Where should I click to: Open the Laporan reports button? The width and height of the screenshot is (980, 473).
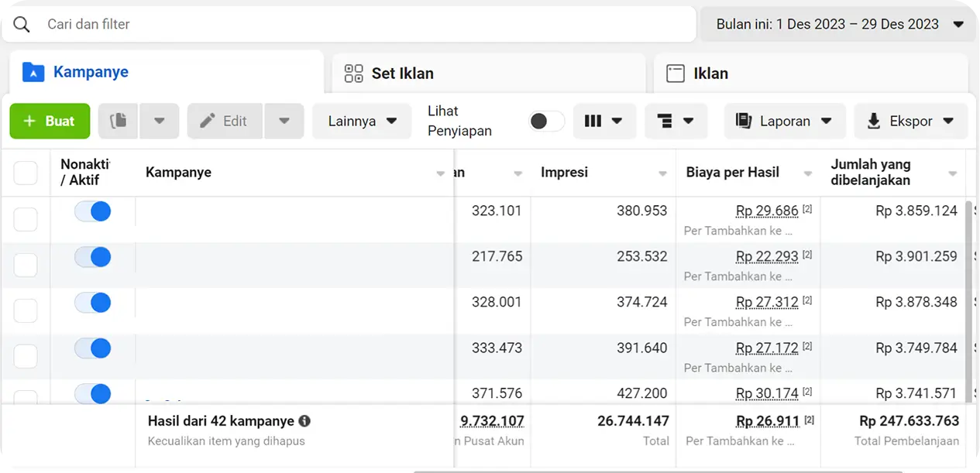(x=784, y=122)
